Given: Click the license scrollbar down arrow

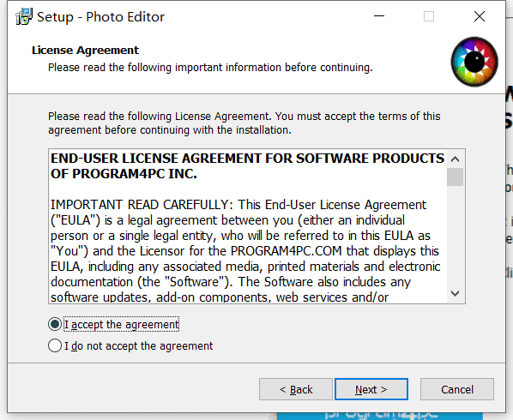Looking at the screenshot, I should tap(455, 293).
